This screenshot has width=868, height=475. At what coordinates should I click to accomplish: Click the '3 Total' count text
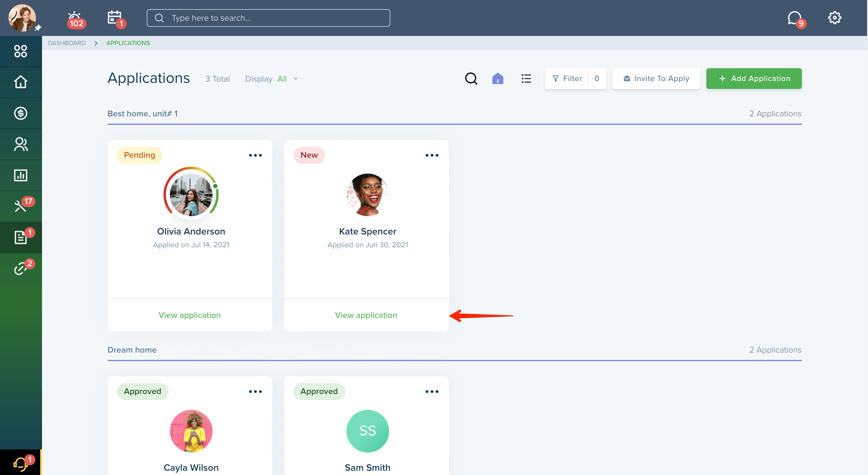tap(218, 79)
